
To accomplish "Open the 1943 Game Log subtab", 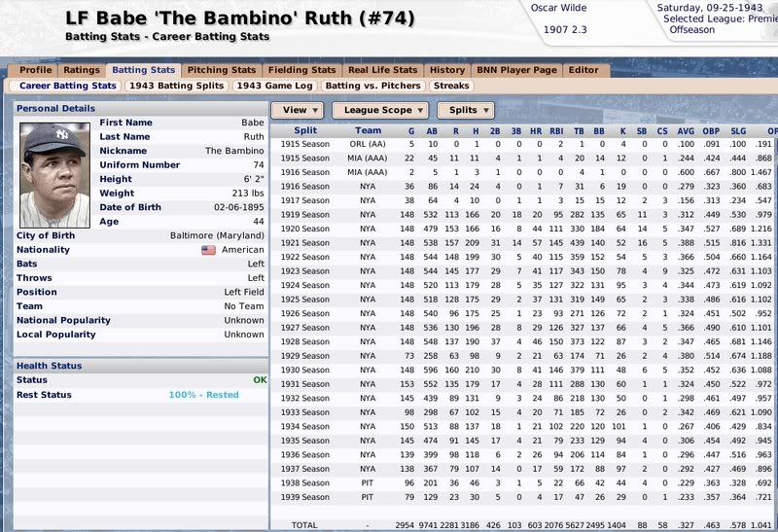I will click(x=274, y=86).
